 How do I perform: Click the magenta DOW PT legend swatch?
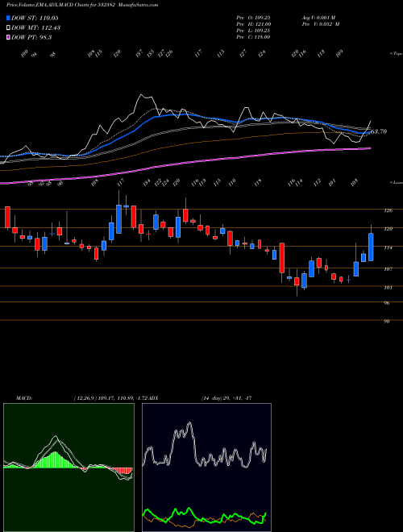9,37
